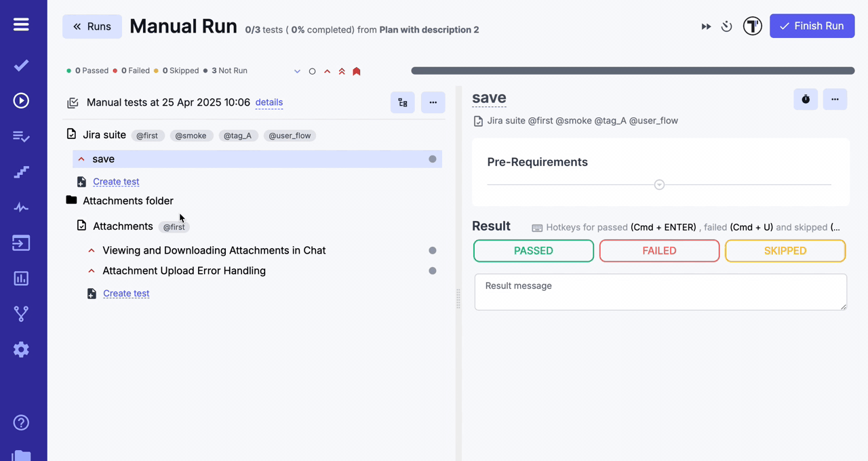Open the Testomat T logo avatar
Viewport: 868px width, 461px height.
(752, 26)
